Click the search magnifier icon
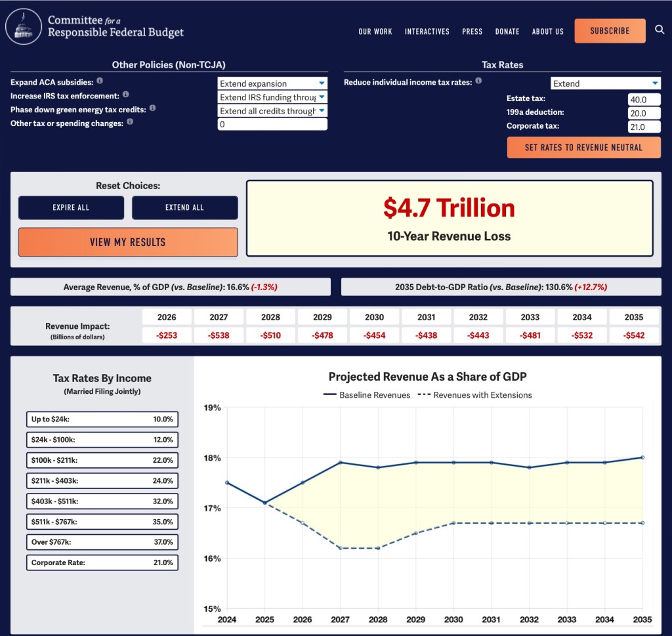Viewport: 672px width, 636px height. coord(660,30)
